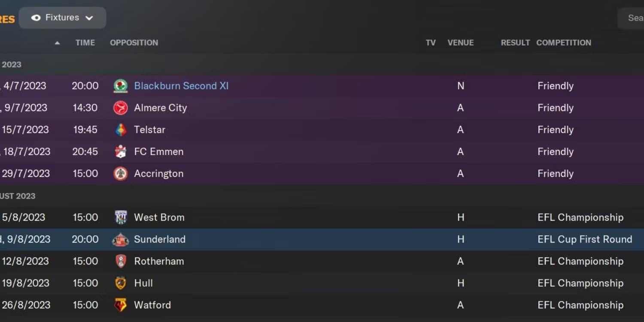Image resolution: width=644 pixels, height=322 pixels.
Task: Click the Accrington club crest
Action: click(121, 173)
